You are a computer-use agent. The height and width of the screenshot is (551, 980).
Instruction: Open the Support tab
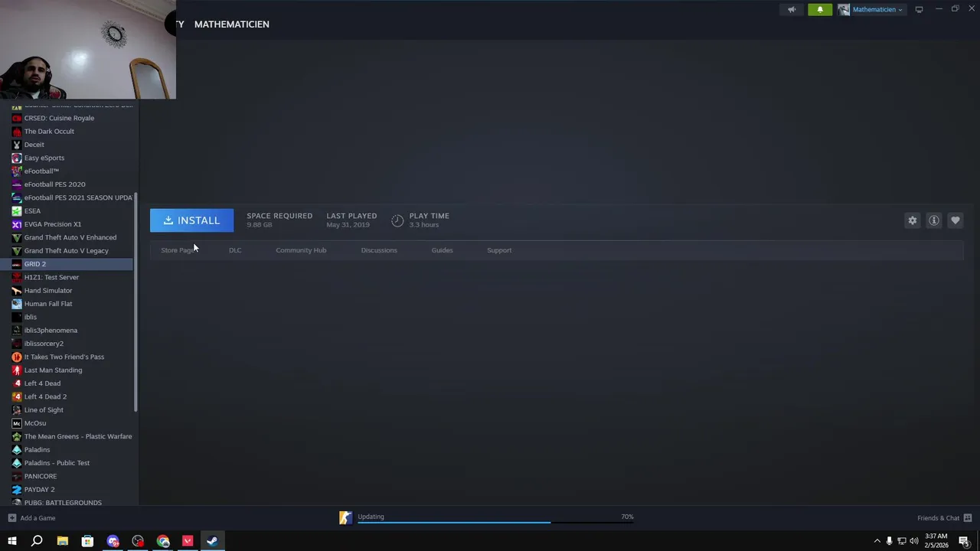click(499, 250)
